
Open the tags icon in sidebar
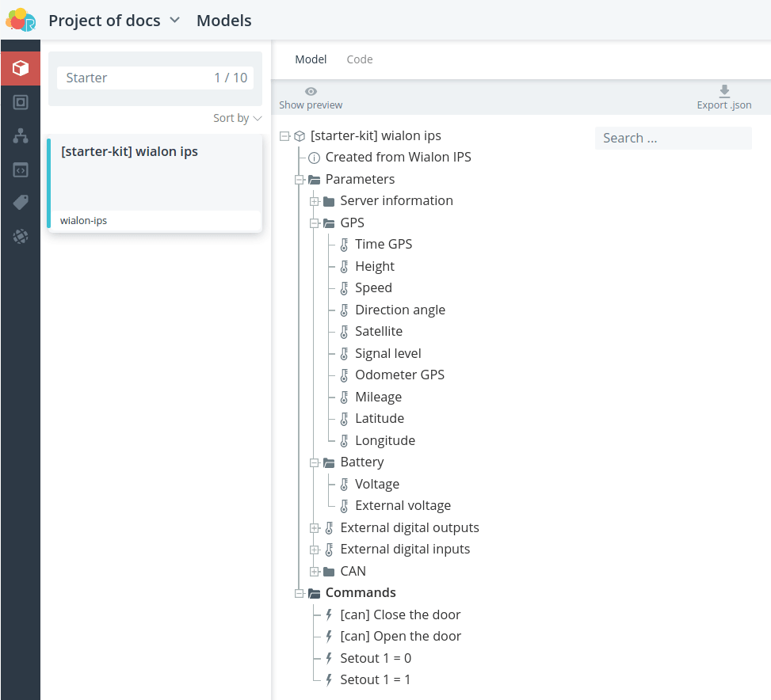[x=20, y=203]
